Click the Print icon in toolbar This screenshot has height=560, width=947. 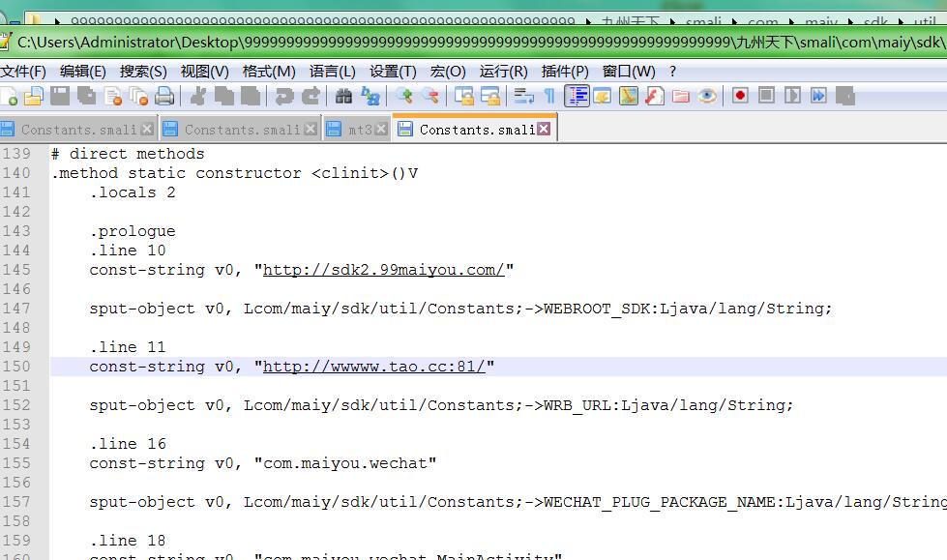tap(164, 96)
